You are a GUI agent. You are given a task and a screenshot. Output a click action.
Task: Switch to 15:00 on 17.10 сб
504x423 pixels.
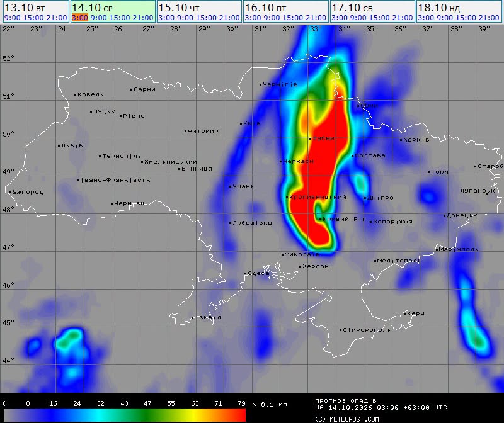pyautogui.click(x=379, y=18)
